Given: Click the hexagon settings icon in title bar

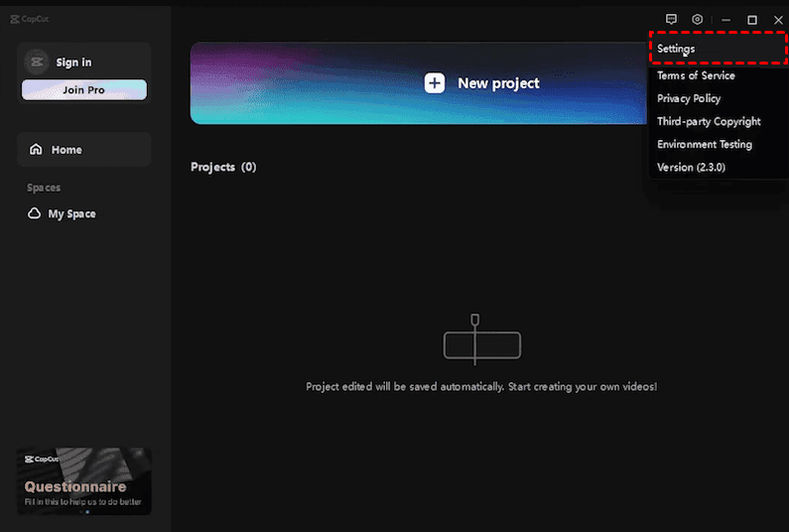Looking at the screenshot, I should click(x=698, y=20).
